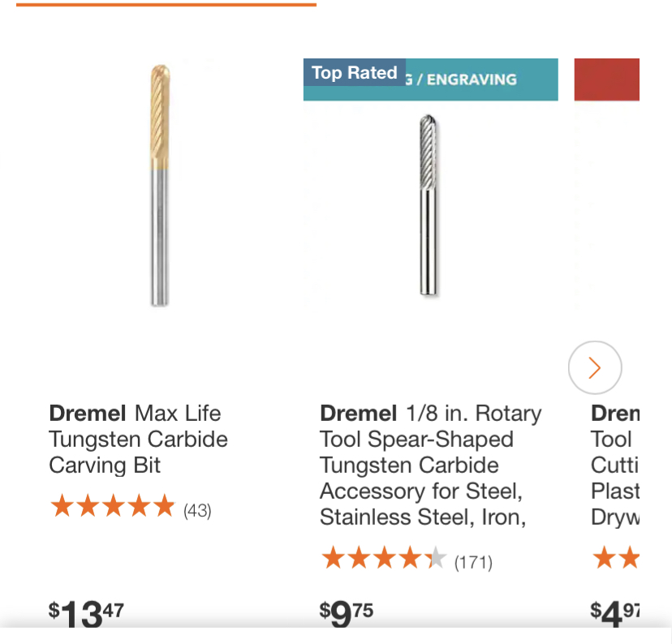Click the gray half-star in 171-review rating
672x644 pixels.
click(437, 557)
